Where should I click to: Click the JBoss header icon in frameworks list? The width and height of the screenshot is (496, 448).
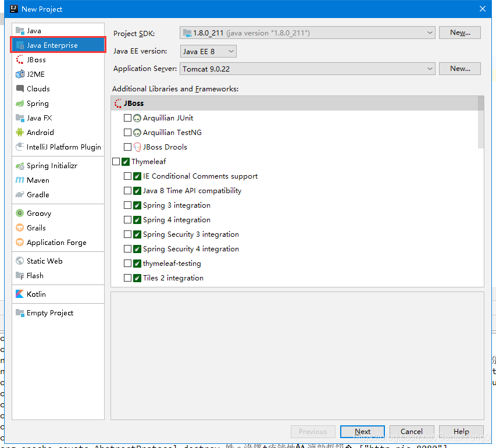point(118,104)
